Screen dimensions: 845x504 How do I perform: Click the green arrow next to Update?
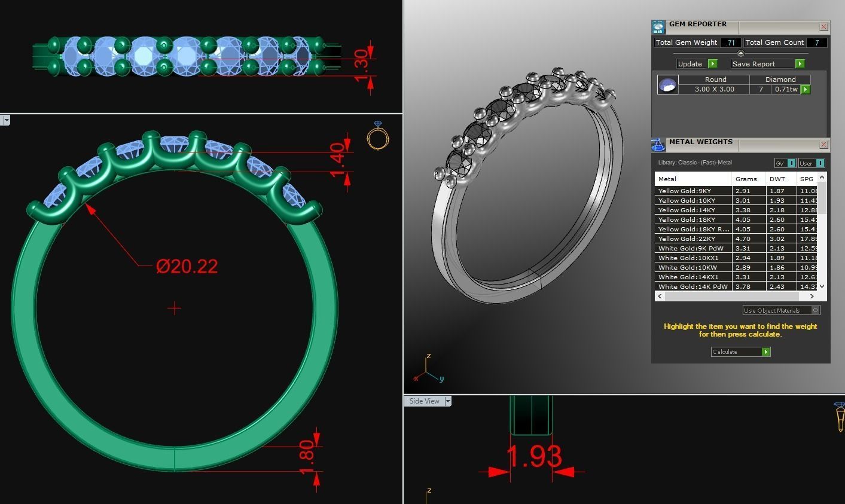coord(712,64)
